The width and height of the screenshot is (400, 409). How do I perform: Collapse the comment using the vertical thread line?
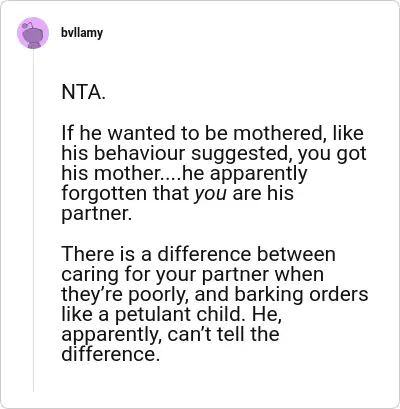tap(33, 220)
